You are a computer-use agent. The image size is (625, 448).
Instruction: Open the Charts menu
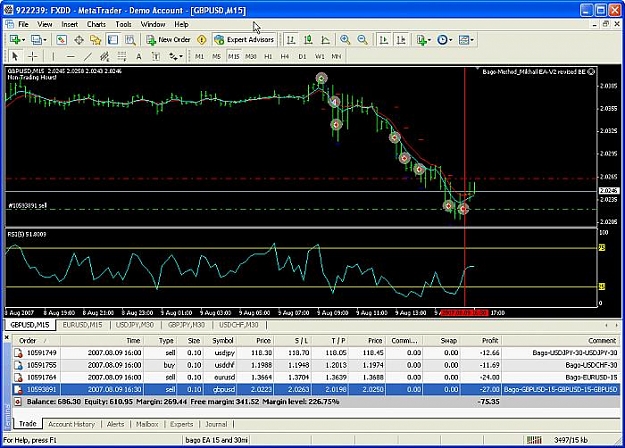pos(96,24)
